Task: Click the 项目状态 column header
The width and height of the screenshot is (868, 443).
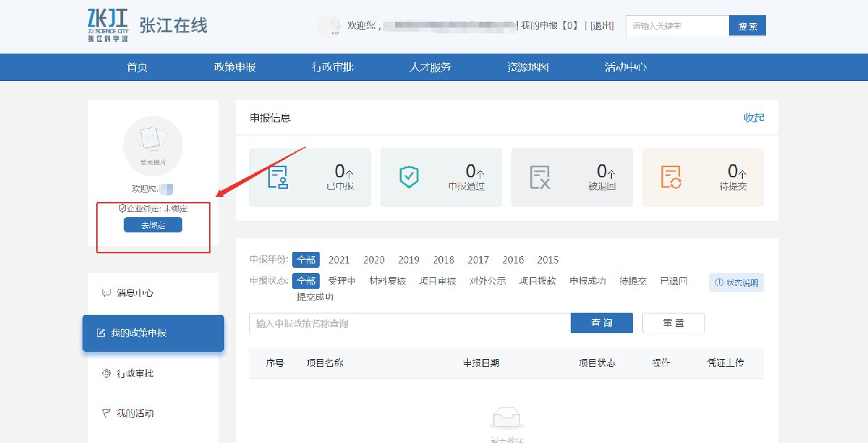Action: click(x=597, y=363)
